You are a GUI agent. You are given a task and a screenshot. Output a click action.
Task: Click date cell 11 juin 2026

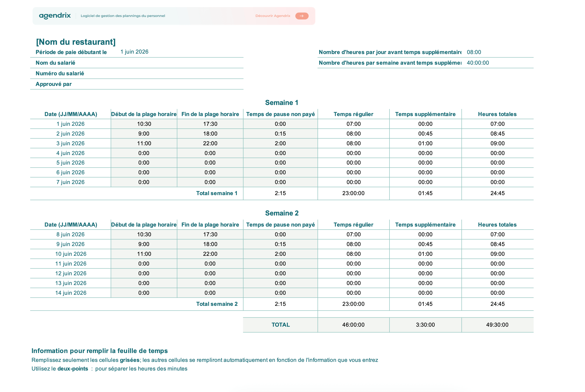click(70, 264)
